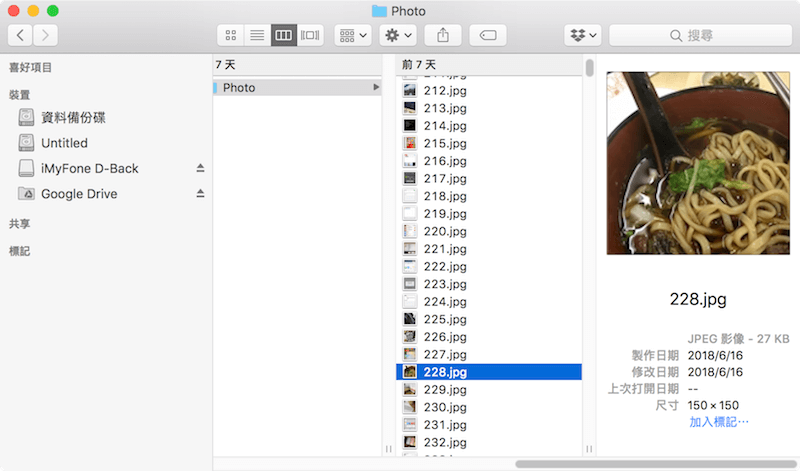Click the Share toolbar icon
This screenshot has width=800, height=471.
pos(443,35)
